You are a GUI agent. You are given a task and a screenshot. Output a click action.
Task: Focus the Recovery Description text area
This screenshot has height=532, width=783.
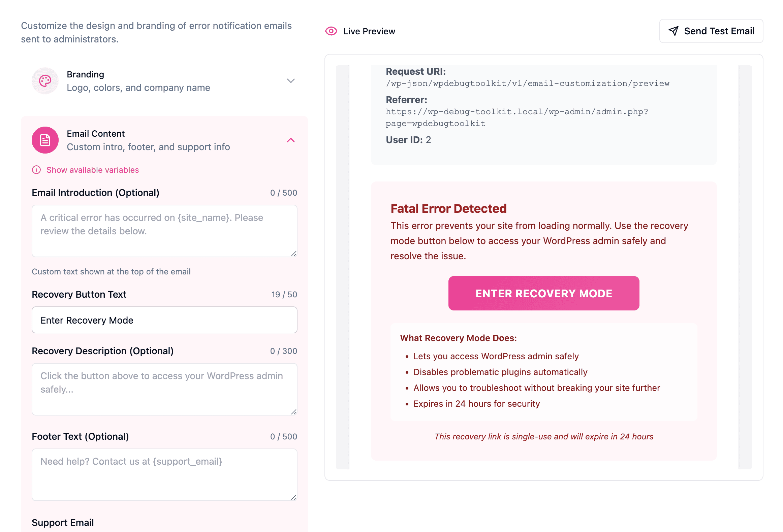164,389
